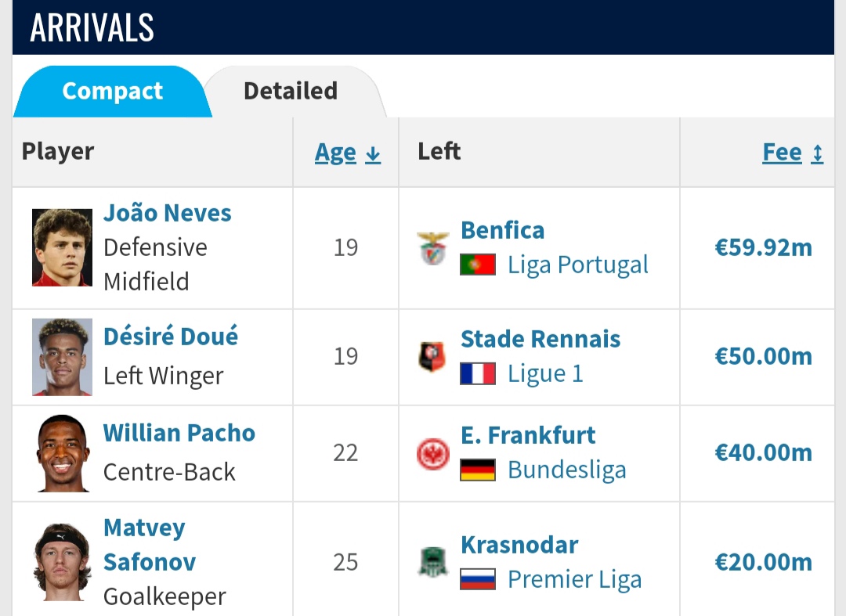Open the €59.92m transfer fee link
The height and width of the screenshot is (616, 846).
coord(763,248)
